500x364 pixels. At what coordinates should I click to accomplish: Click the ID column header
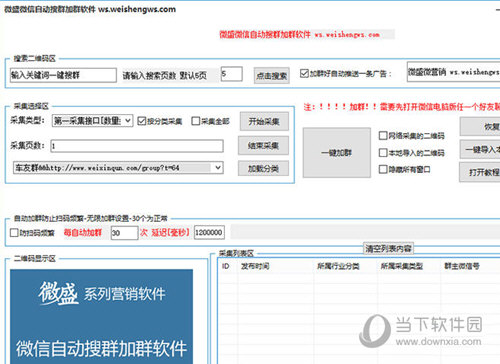pos(226,266)
